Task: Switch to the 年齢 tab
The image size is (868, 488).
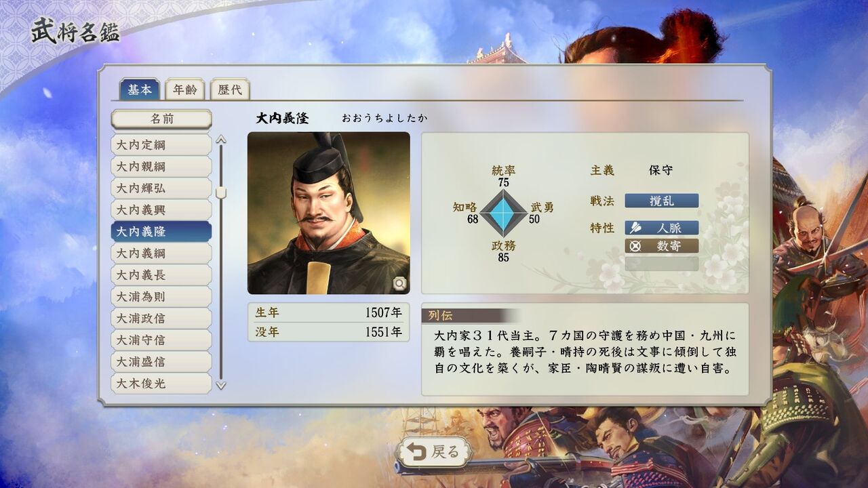Action: [184, 89]
